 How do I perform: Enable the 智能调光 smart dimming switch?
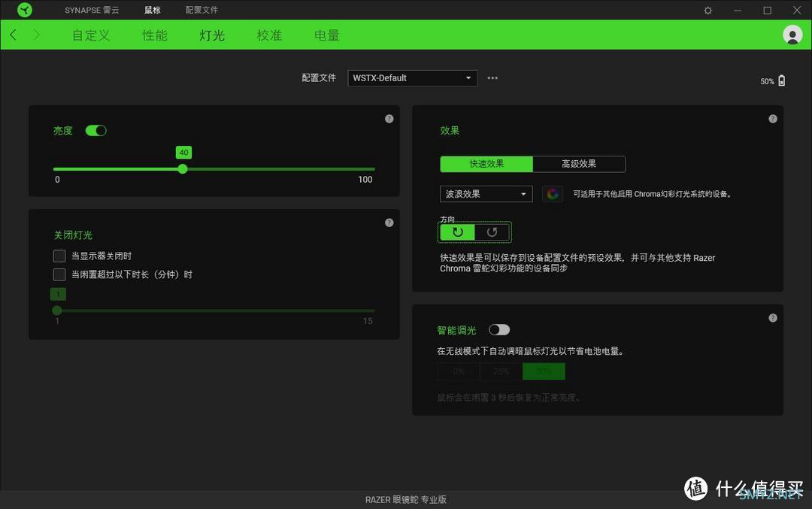pos(499,330)
